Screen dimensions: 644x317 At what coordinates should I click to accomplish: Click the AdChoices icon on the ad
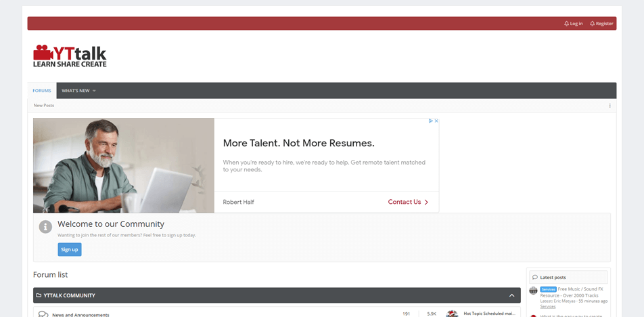tap(431, 121)
